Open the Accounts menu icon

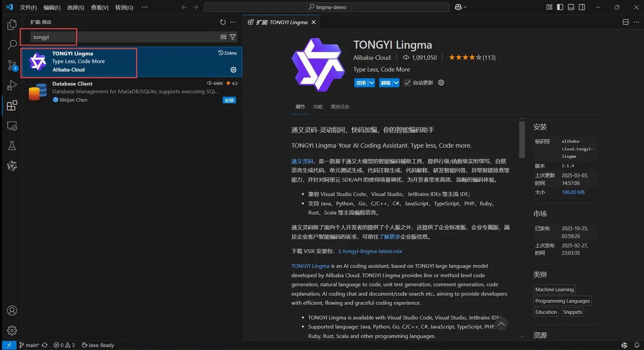pos(12,310)
